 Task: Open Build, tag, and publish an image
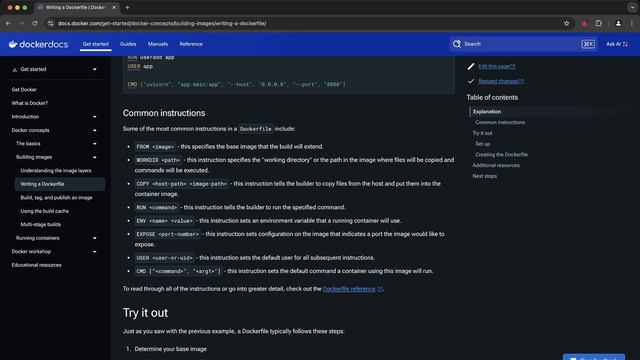pos(56,198)
